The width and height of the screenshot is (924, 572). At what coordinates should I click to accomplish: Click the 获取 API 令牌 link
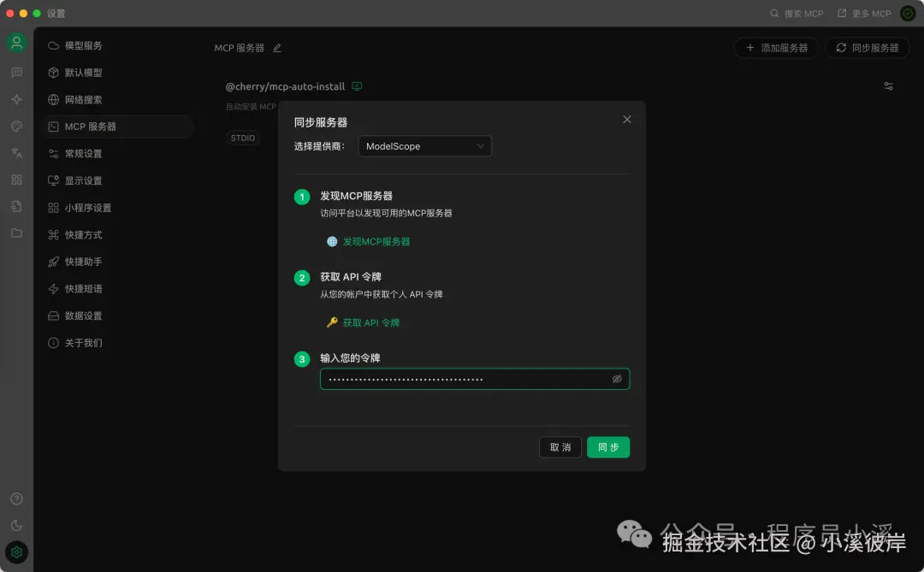[x=370, y=323]
